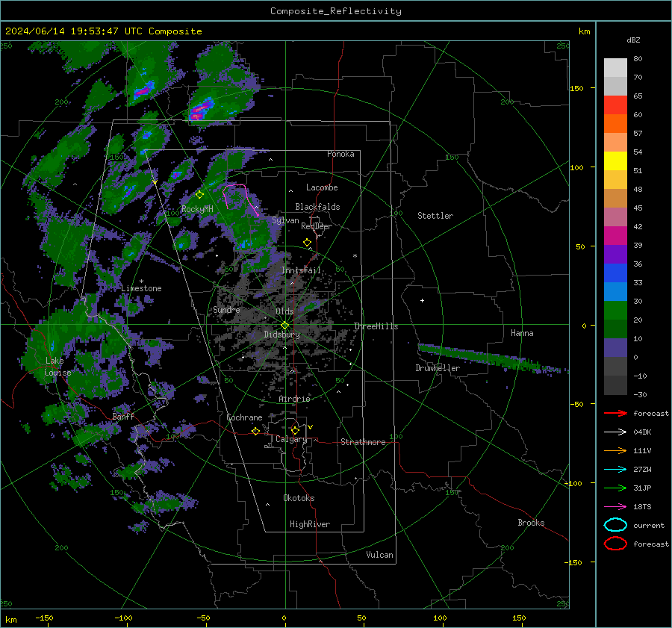Image resolution: width=672 pixels, height=628 pixels.
Task: Click the Blackfalds city label
Action: pyautogui.click(x=317, y=207)
